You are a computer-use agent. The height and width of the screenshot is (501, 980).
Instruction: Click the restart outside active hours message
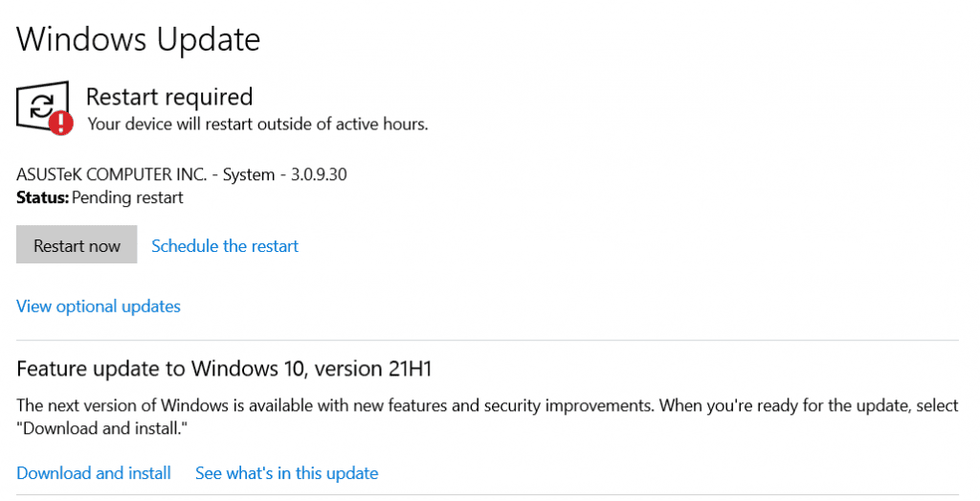(257, 124)
